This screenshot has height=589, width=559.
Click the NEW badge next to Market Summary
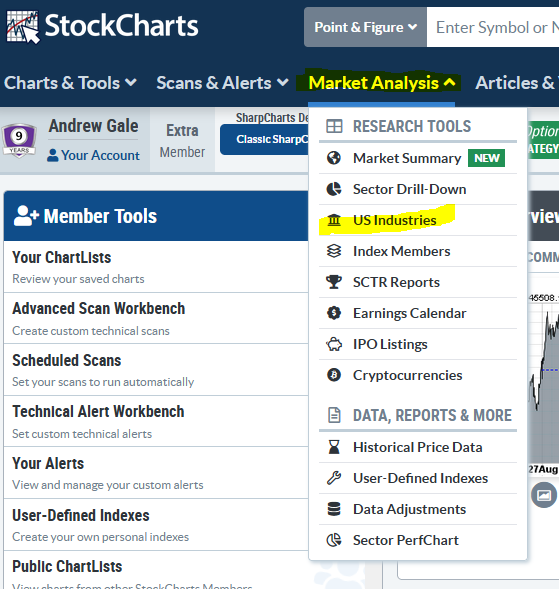click(x=486, y=158)
